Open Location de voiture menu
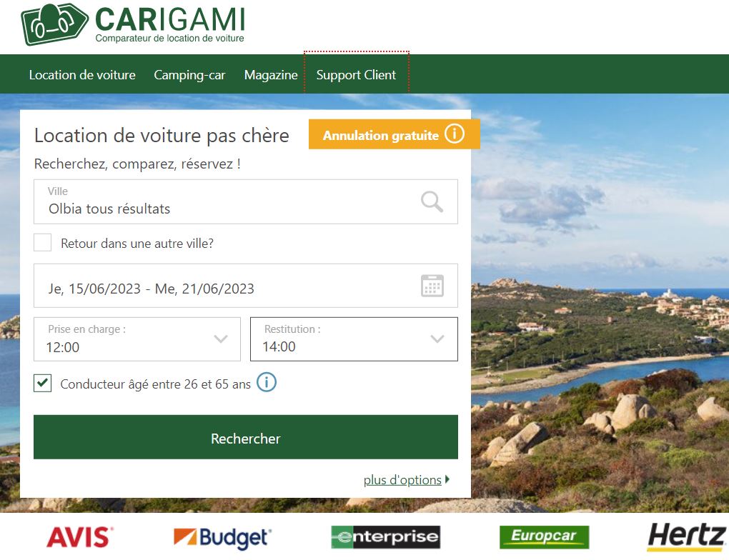 click(82, 75)
